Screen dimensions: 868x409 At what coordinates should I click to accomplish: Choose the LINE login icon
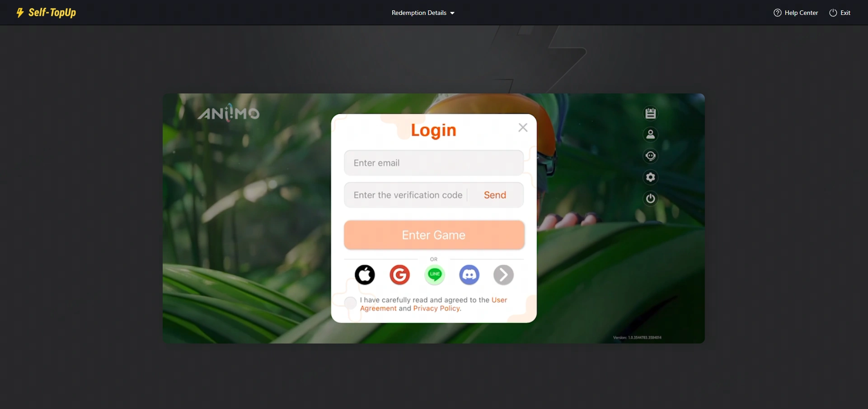point(435,274)
